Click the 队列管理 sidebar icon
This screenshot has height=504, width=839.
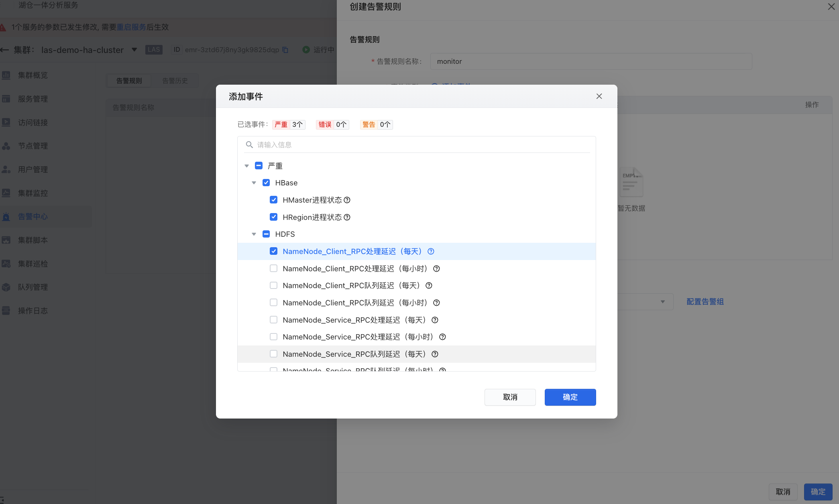pyautogui.click(x=6, y=287)
